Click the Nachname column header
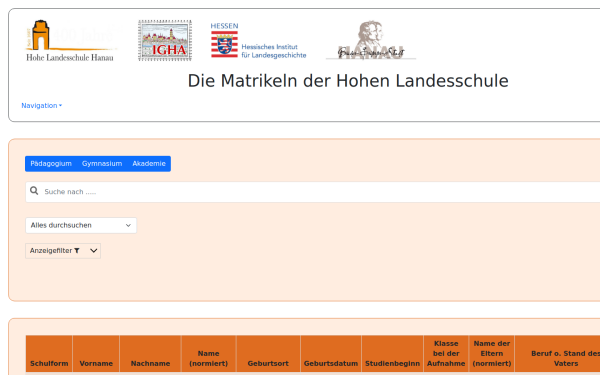The width and height of the screenshot is (600, 375). [150, 354]
